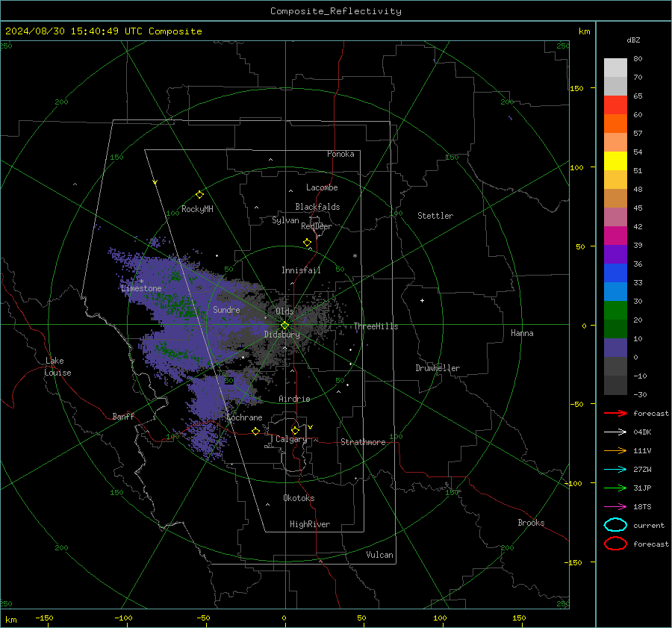Click the HighRiver city label

click(x=310, y=524)
